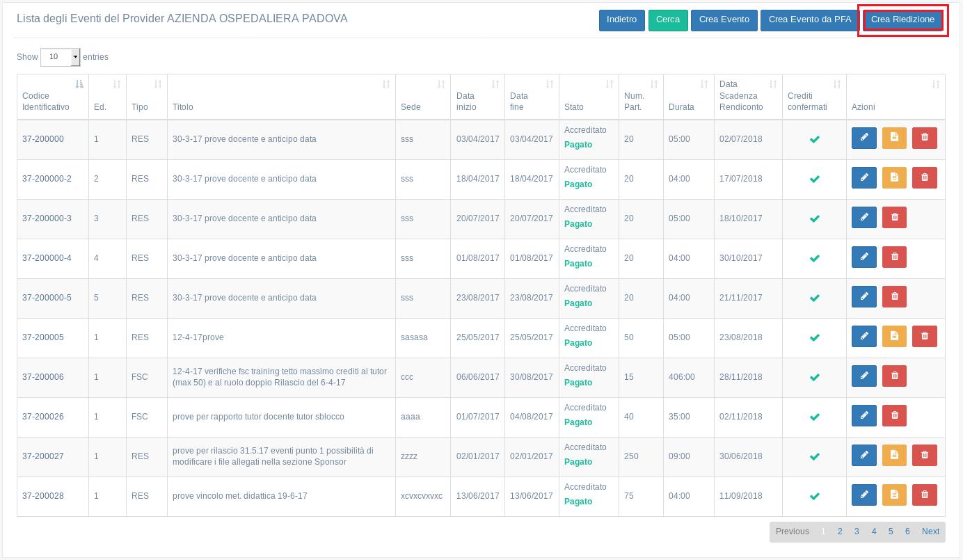Edit event 37-200000-5 with pencil icon
The image size is (963, 560).
pos(864,296)
